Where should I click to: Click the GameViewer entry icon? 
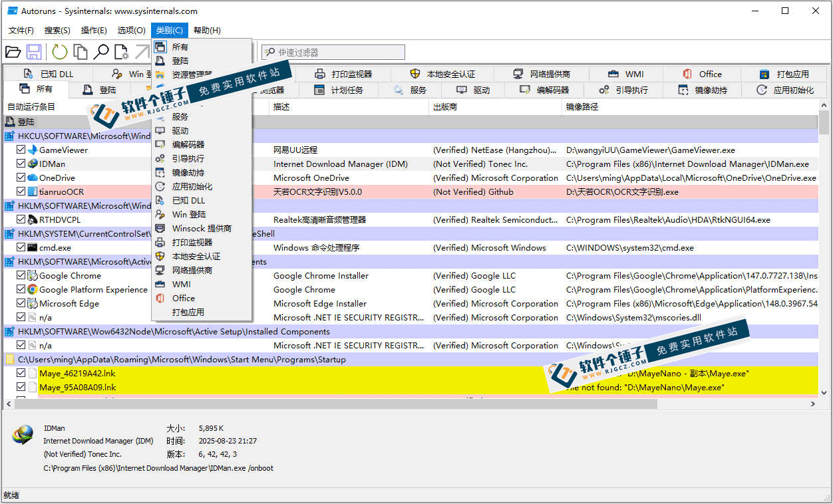click(x=33, y=150)
